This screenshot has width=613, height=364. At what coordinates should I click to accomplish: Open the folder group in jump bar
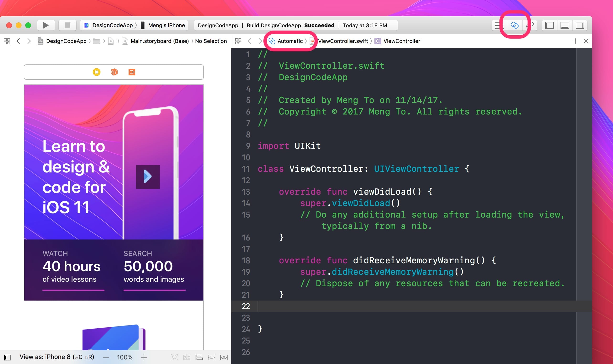point(96,41)
